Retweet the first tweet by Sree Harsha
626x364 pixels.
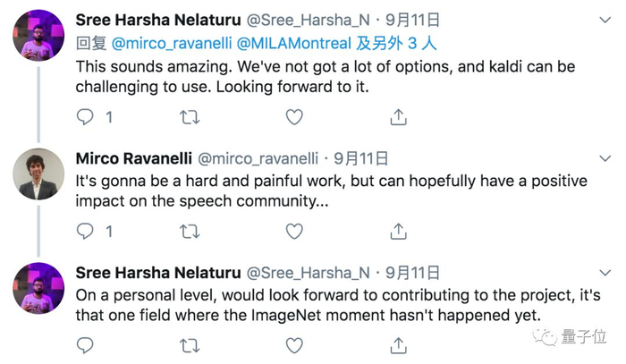coord(190,117)
